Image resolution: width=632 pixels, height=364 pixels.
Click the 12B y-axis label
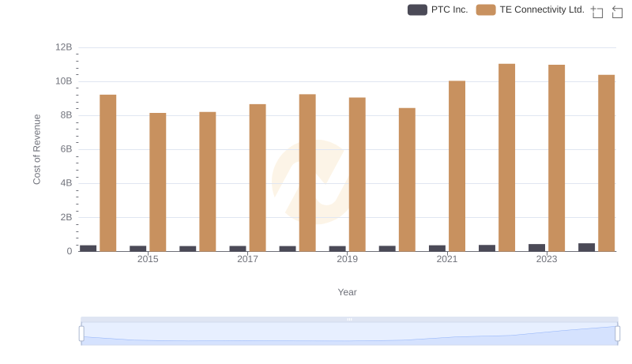pyautogui.click(x=64, y=47)
